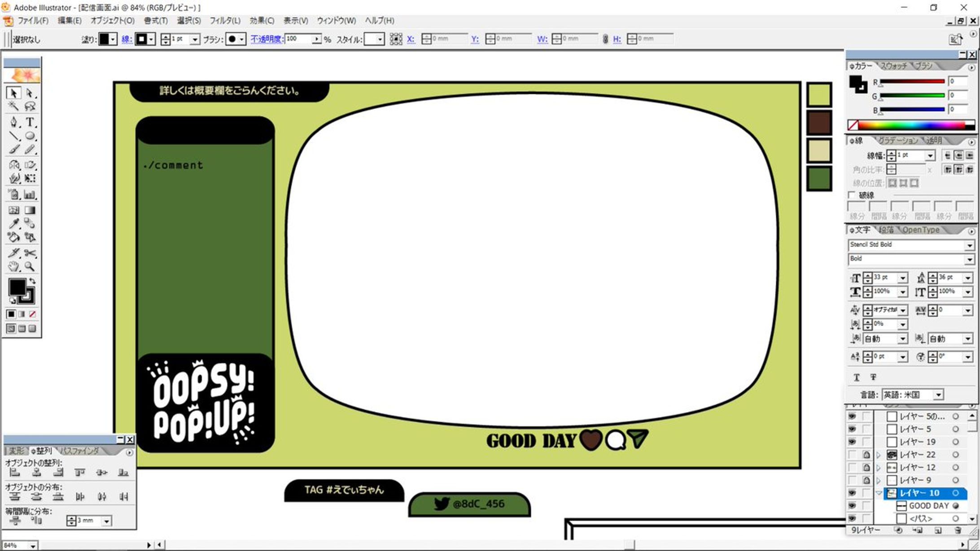Select the Type tool
The height and width of the screenshot is (551, 980).
[30, 122]
